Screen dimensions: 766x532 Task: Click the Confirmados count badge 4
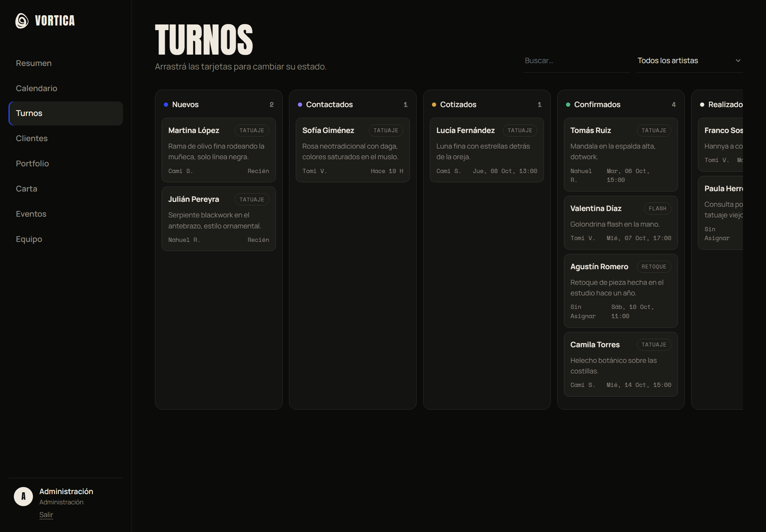click(x=674, y=104)
